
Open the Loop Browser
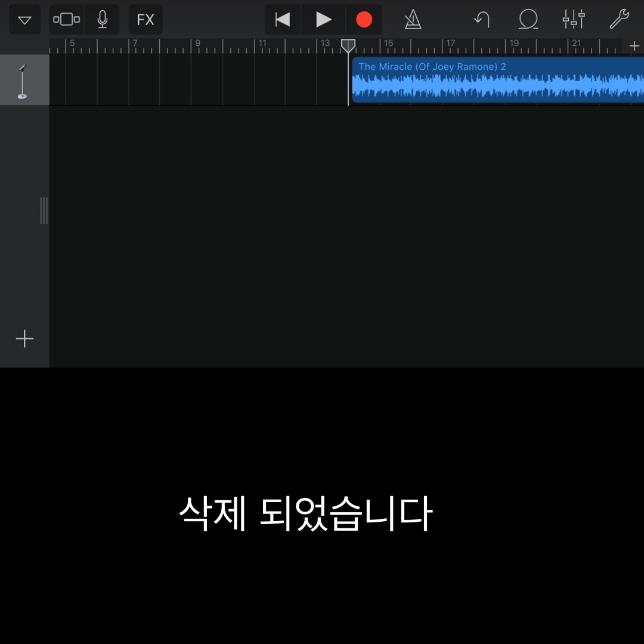(x=528, y=20)
